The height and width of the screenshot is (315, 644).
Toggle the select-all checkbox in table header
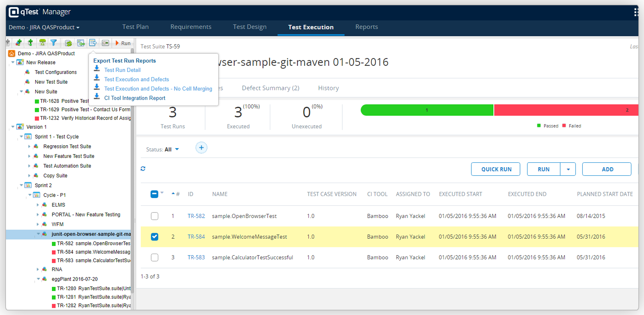(154, 194)
